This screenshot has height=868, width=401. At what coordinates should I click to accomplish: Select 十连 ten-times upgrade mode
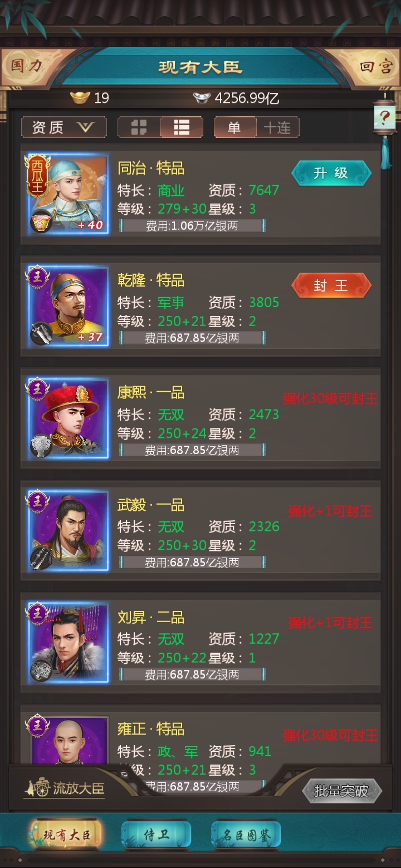[x=277, y=127]
